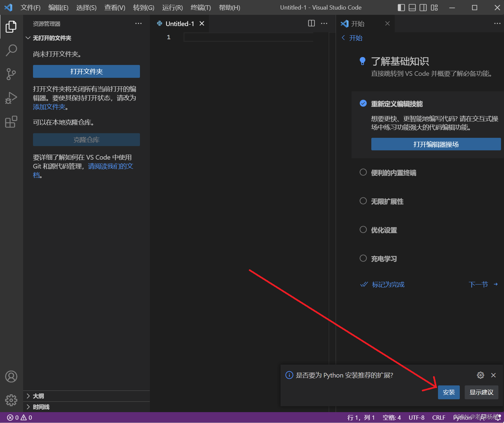504x423 pixels.
Task: Go to 下一节 next section
Action: tap(483, 285)
